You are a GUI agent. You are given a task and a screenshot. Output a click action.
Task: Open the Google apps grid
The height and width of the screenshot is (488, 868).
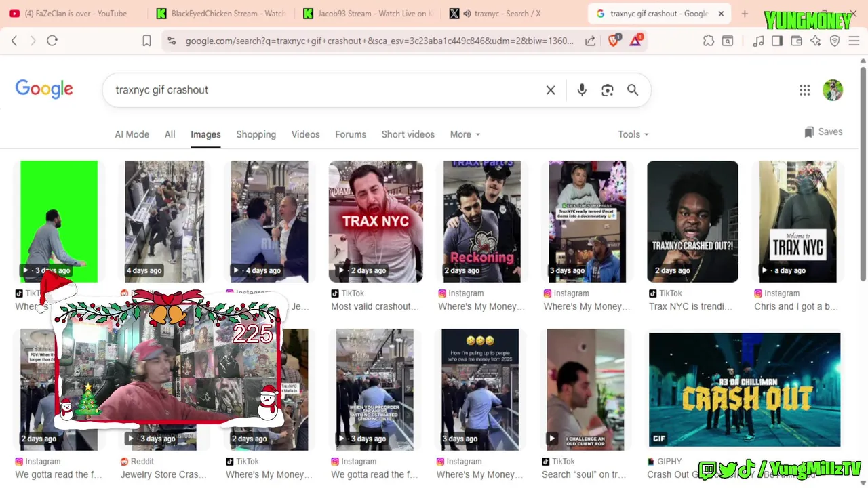coord(805,90)
